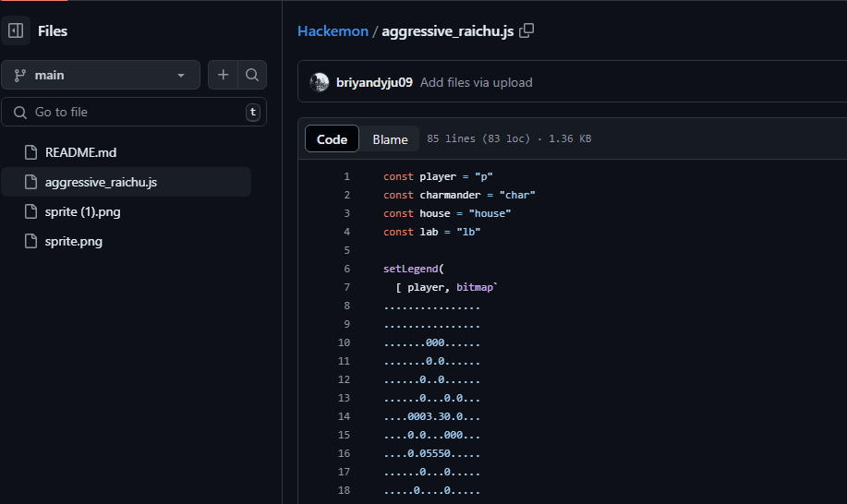This screenshot has width=847, height=504.
Task: Open the Hackemon repository link
Action: pyautogui.click(x=332, y=31)
